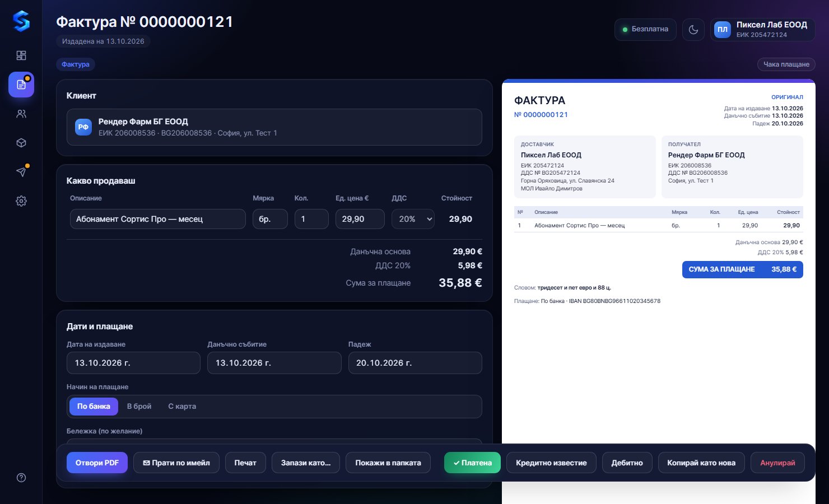
Task: Open the products box icon in sidebar
Action: click(x=21, y=143)
